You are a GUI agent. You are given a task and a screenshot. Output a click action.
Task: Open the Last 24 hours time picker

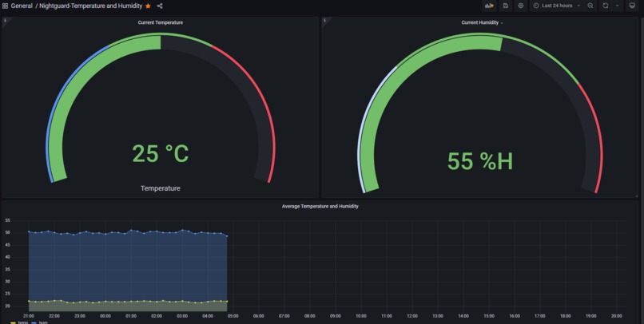point(557,6)
